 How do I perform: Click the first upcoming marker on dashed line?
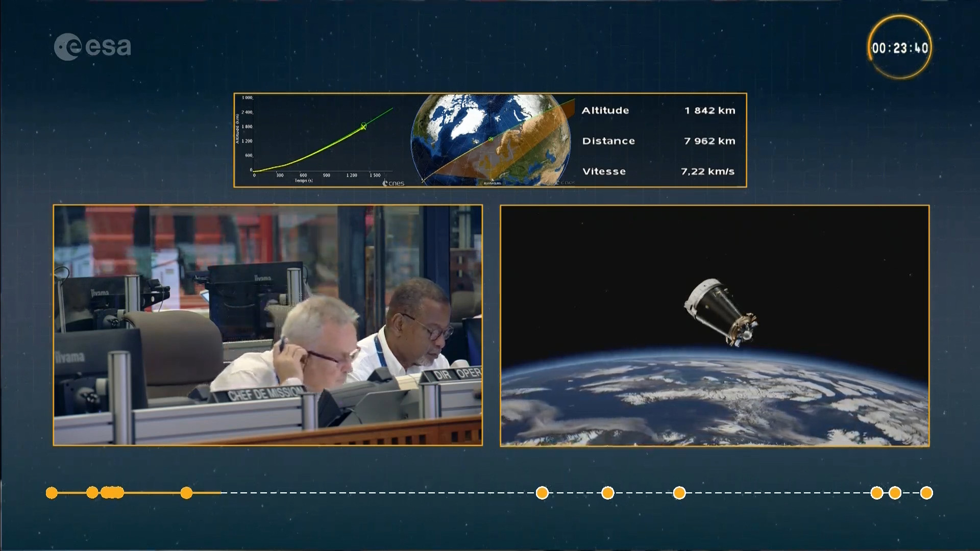pos(542,493)
